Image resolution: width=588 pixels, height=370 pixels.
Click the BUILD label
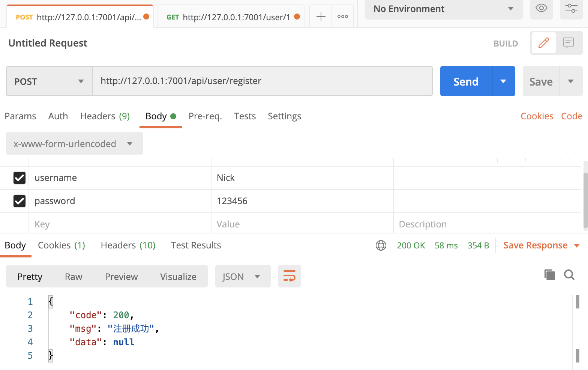click(505, 44)
